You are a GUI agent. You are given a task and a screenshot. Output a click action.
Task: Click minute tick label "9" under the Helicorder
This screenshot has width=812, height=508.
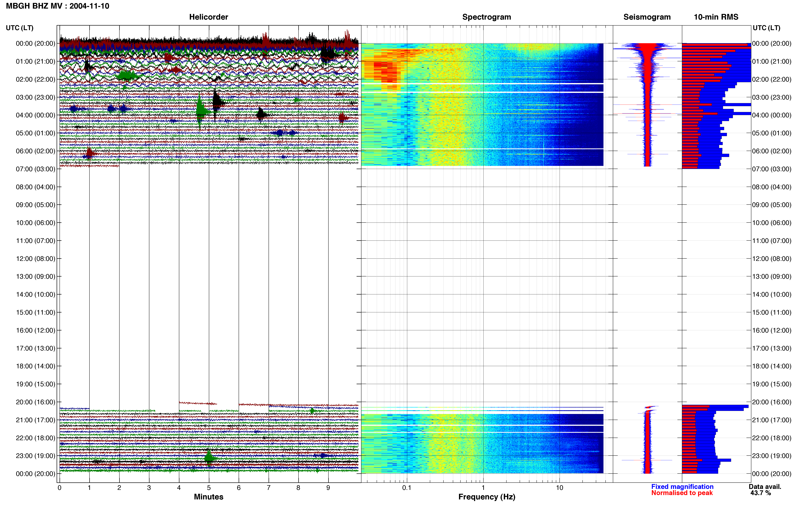(328, 488)
